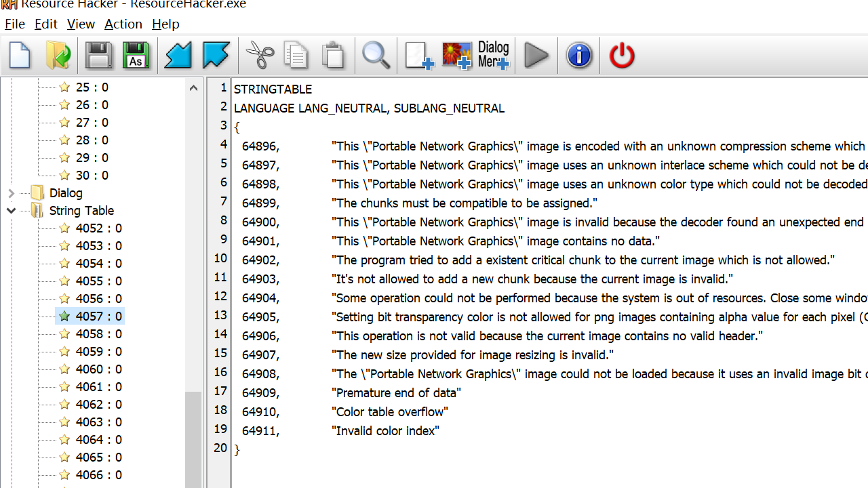Screen dimensions: 868x488
Task: Click the red power exit icon
Action: click(x=621, y=56)
